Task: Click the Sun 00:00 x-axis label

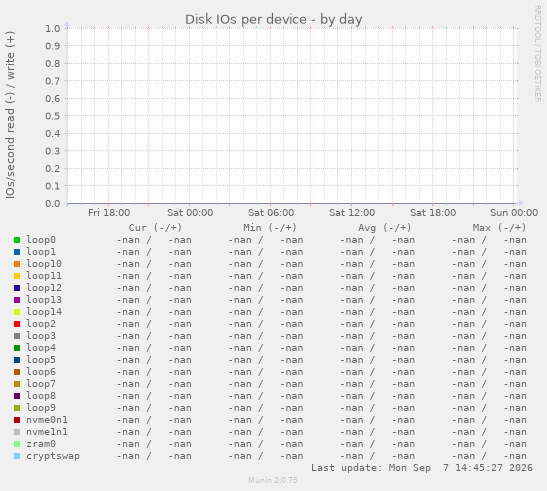Action: coord(514,213)
